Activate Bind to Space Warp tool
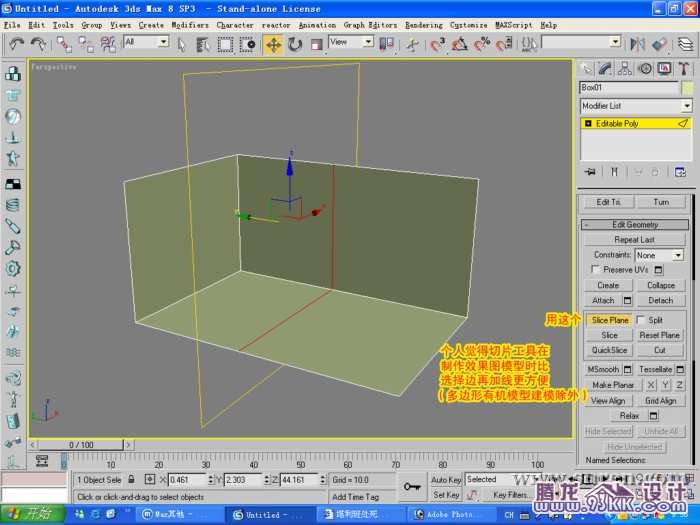 [x=108, y=44]
